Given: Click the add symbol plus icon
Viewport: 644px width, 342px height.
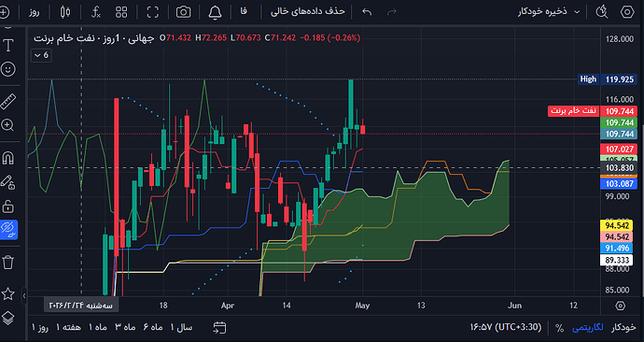Looking at the screenshot, I should (x=4, y=12).
